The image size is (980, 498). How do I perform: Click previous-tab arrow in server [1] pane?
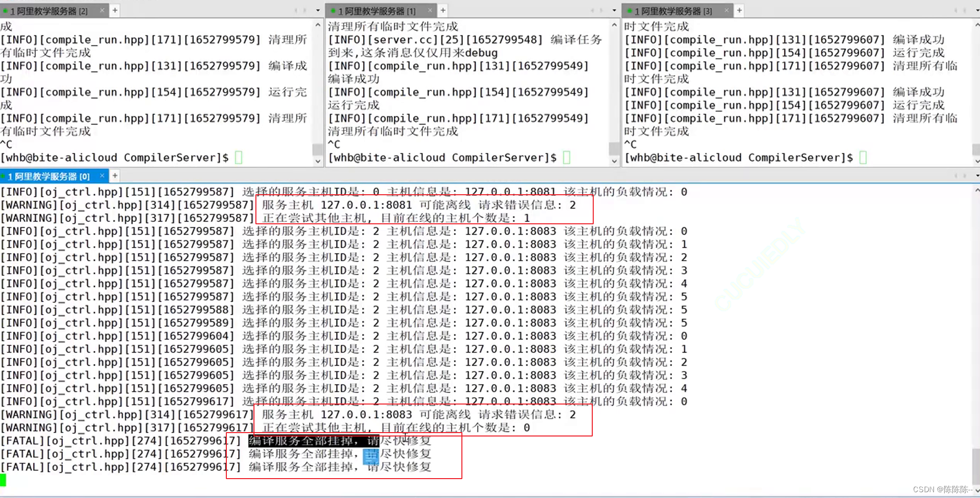pos(592,10)
